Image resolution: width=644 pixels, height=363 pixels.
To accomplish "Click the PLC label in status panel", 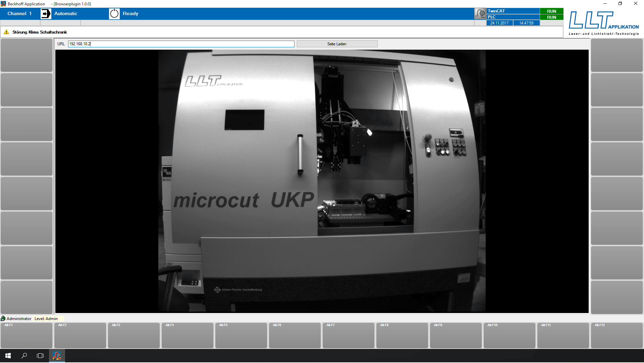I will click(x=491, y=17).
